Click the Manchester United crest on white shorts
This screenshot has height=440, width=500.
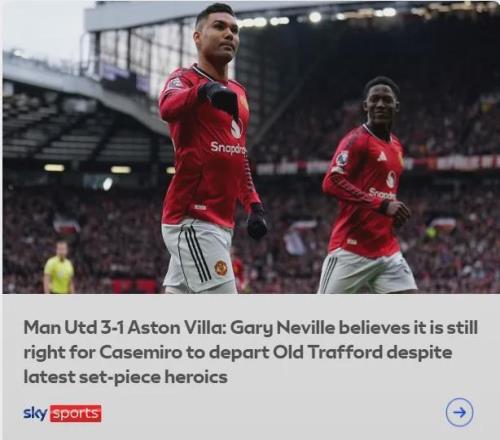pyautogui.click(x=221, y=268)
